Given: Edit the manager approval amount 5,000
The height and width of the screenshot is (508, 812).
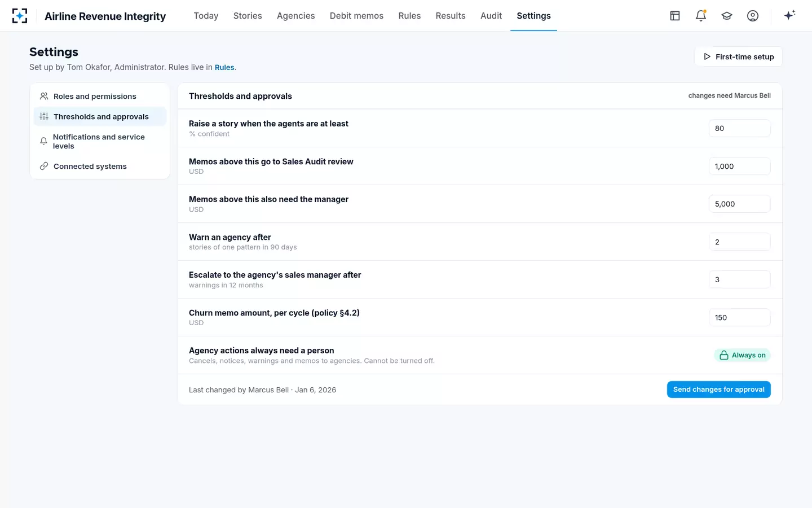Looking at the screenshot, I should tap(739, 204).
